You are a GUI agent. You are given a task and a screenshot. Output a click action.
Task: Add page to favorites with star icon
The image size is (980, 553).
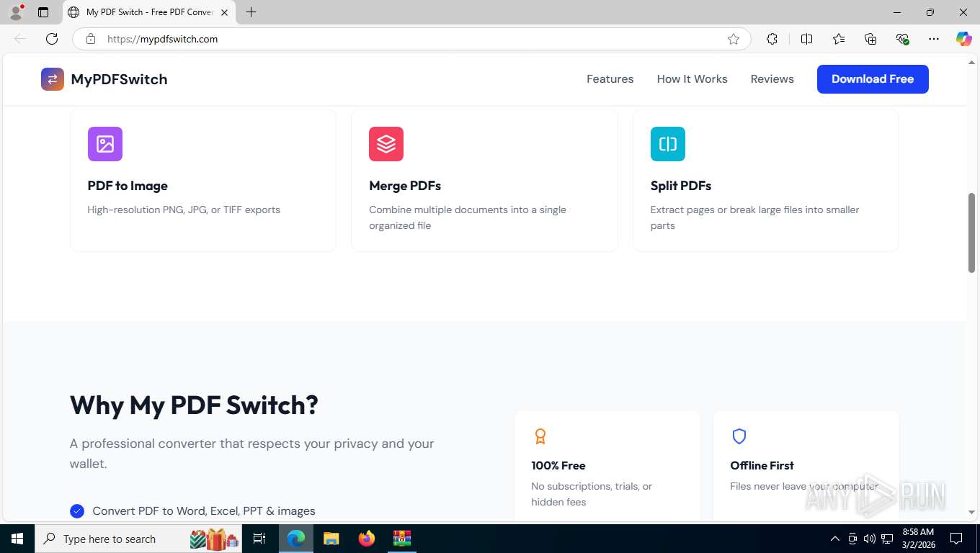734,39
